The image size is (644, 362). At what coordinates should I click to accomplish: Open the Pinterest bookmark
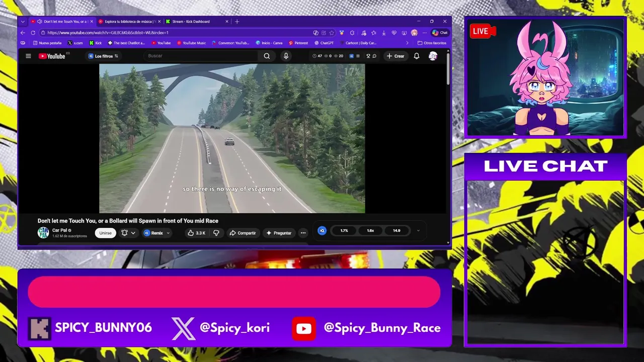coord(298,43)
